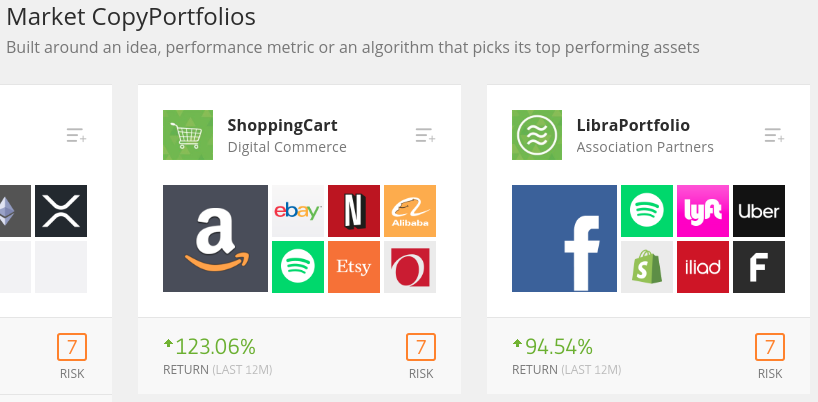Open the ShoppingCart portfolio title
Screen dimensions: 818x402
tap(283, 125)
